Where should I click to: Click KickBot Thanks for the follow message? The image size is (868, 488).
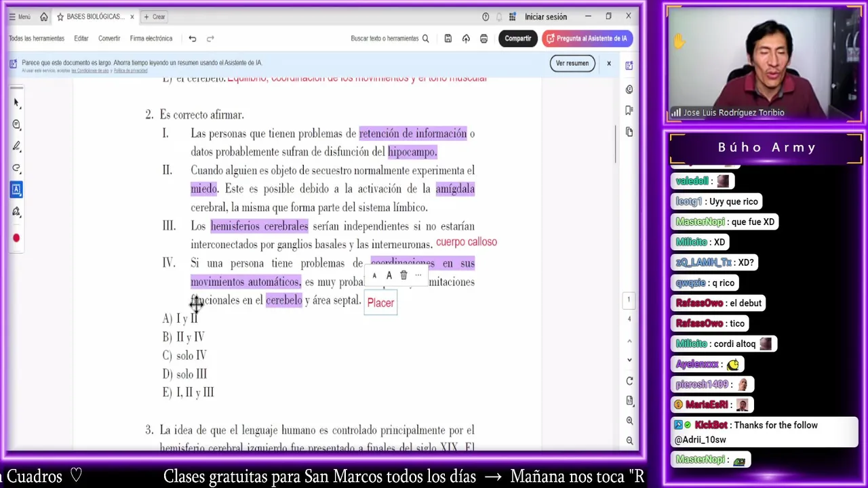[764, 432]
